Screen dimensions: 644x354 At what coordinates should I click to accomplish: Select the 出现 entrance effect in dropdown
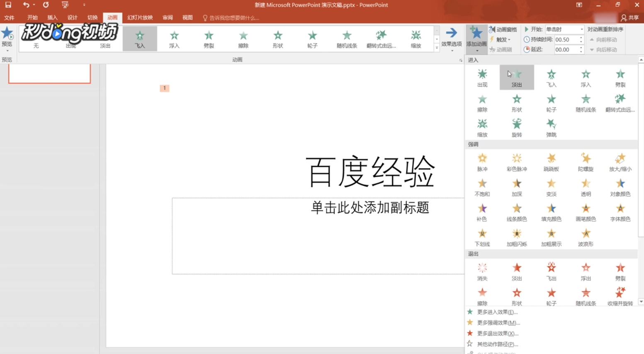482,78
